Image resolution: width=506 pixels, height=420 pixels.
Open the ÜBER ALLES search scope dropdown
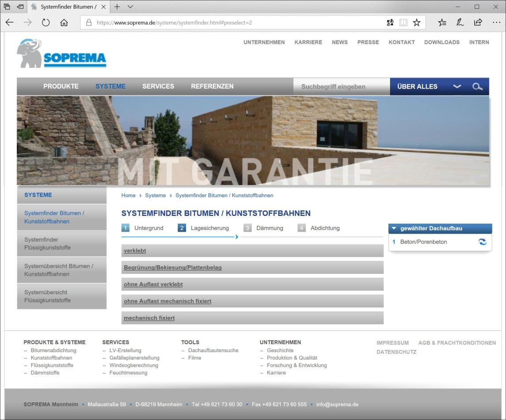coord(457,86)
